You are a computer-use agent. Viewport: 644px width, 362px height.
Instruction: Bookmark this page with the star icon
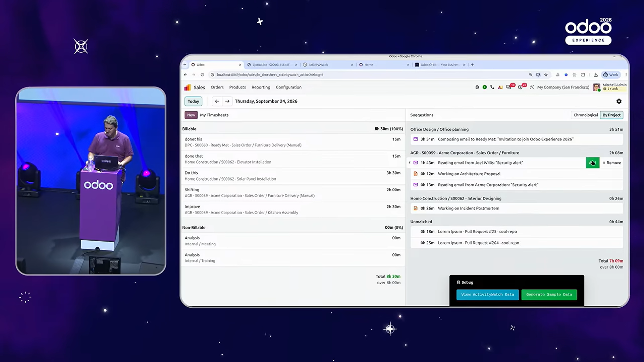point(546,75)
